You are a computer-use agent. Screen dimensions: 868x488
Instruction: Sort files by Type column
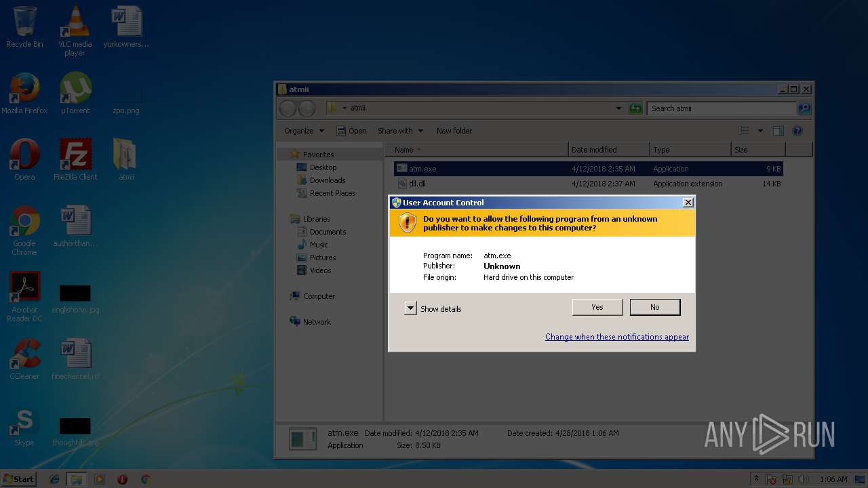pos(690,150)
